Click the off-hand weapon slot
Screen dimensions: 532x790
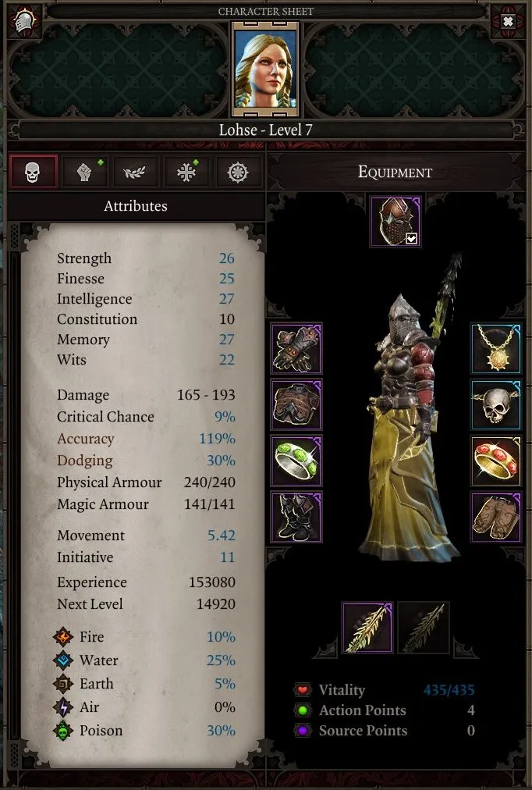pyautogui.click(x=424, y=628)
